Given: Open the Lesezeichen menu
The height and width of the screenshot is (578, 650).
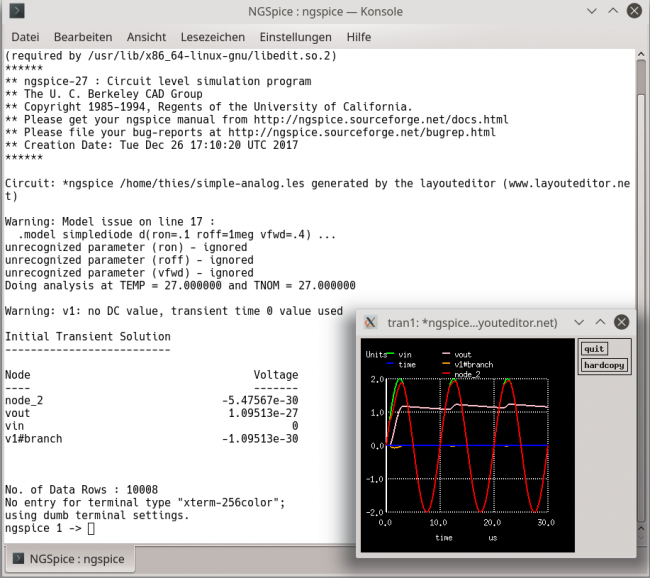Looking at the screenshot, I should (213, 37).
